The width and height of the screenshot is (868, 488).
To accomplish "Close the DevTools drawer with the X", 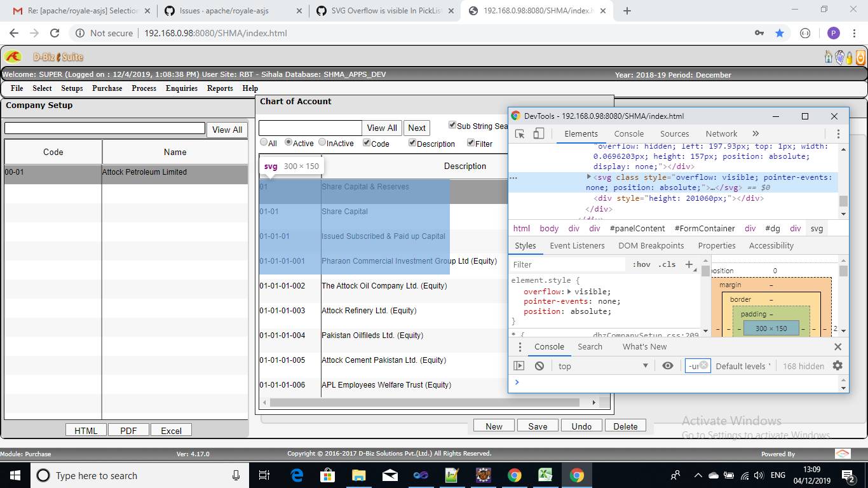I will coord(837,346).
